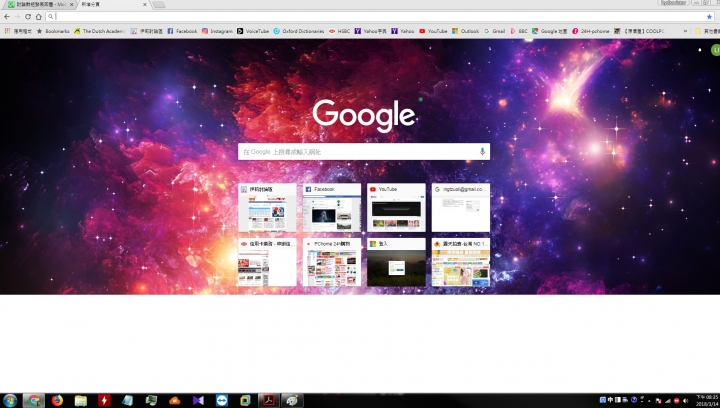Open the Facebook most-visited thumbnail

coord(332,207)
